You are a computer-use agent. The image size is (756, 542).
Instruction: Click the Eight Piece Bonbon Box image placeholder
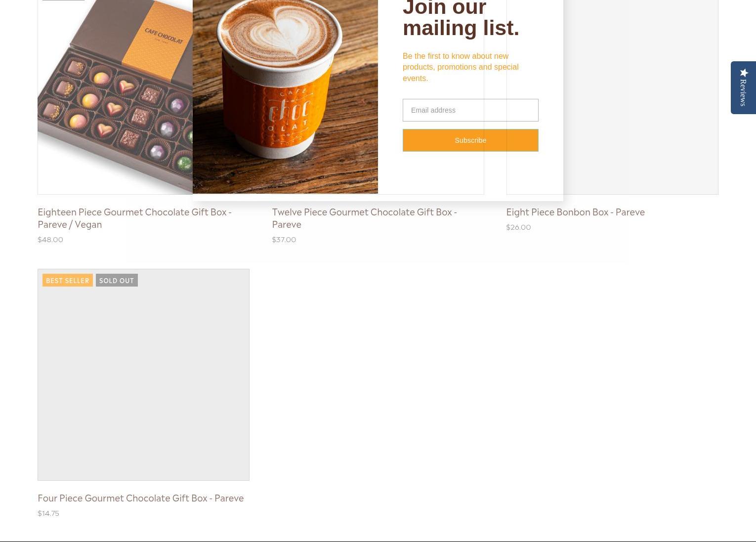(x=640, y=97)
